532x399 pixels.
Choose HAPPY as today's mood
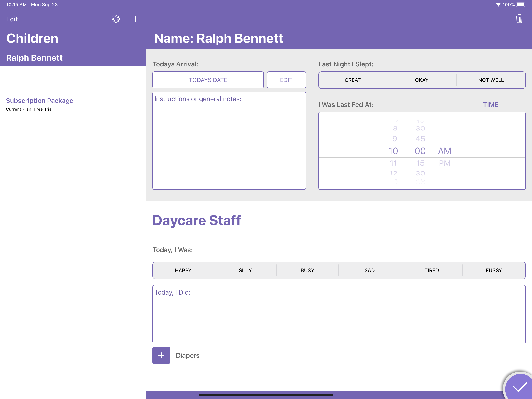coord(183,270)
